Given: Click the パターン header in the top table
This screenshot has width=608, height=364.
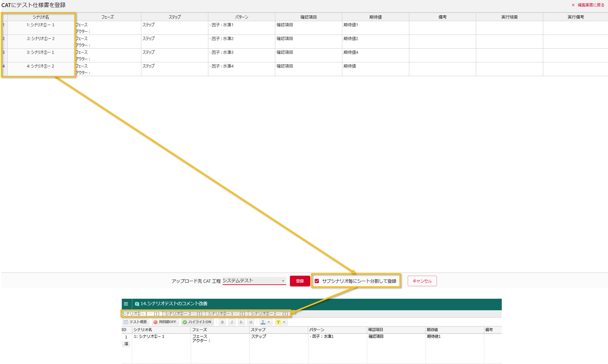Looking at the screenshot, I should pos(242,17).
